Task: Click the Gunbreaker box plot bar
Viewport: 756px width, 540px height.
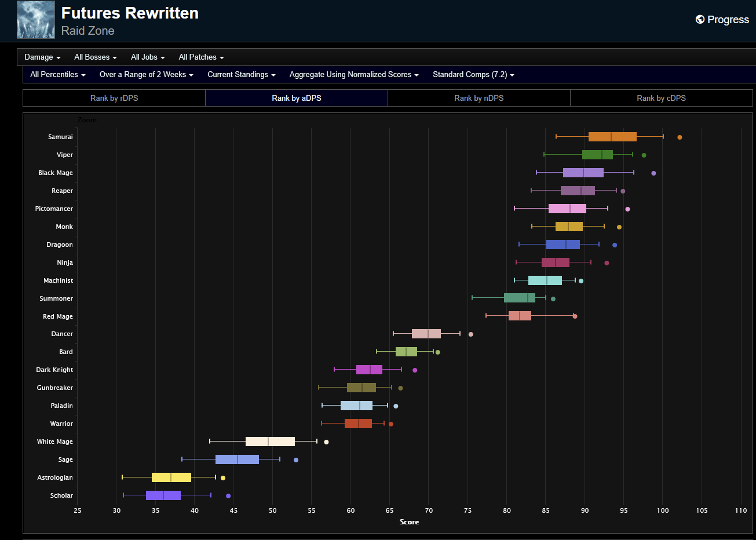Action: point(361,388)
